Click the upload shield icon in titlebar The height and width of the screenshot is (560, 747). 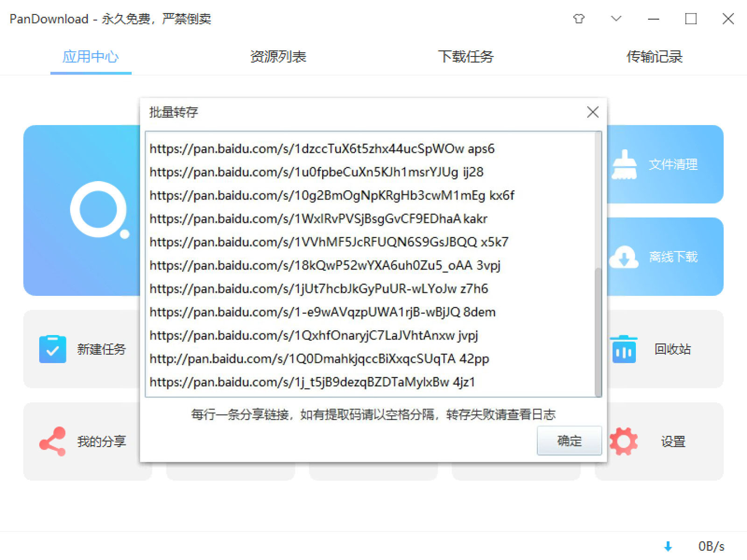click(x=578, y=19)
